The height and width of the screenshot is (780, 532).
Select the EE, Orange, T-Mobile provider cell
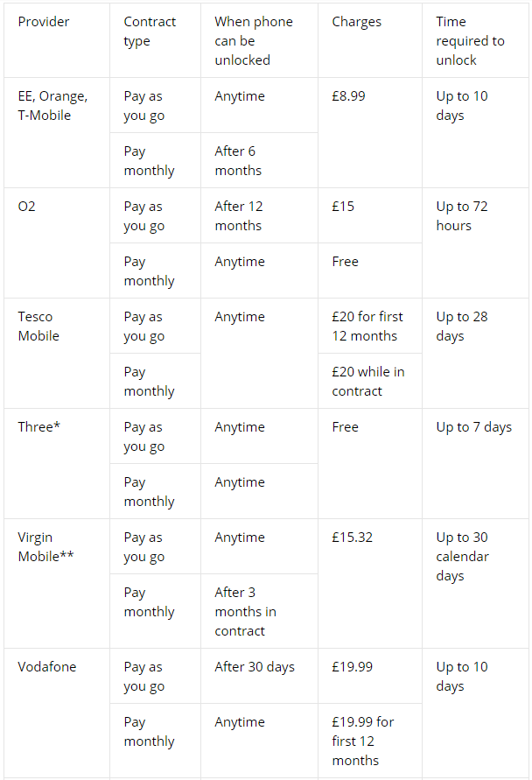point(57,132)
